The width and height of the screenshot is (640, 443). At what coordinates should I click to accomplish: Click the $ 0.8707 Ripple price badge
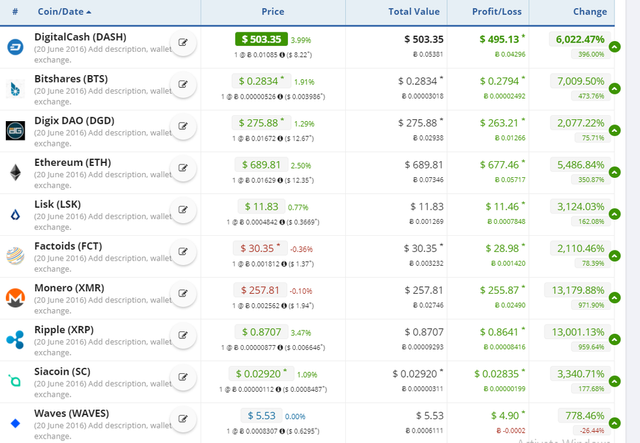pos(261,332)
